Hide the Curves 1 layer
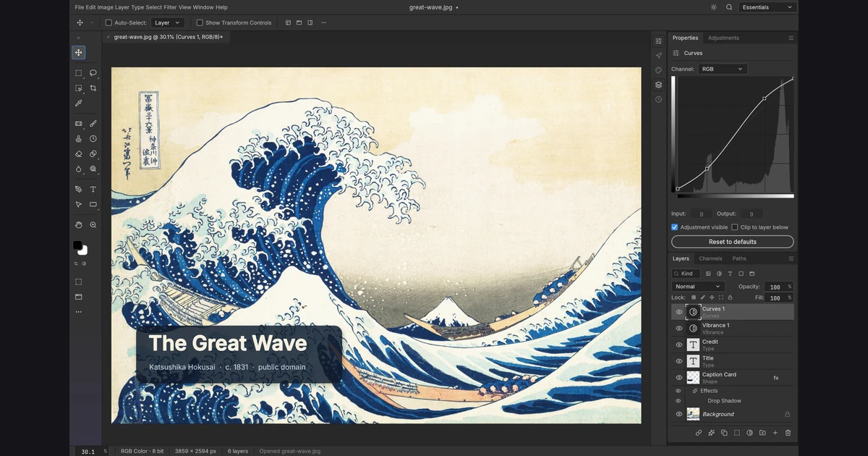 tap(679, 312)
